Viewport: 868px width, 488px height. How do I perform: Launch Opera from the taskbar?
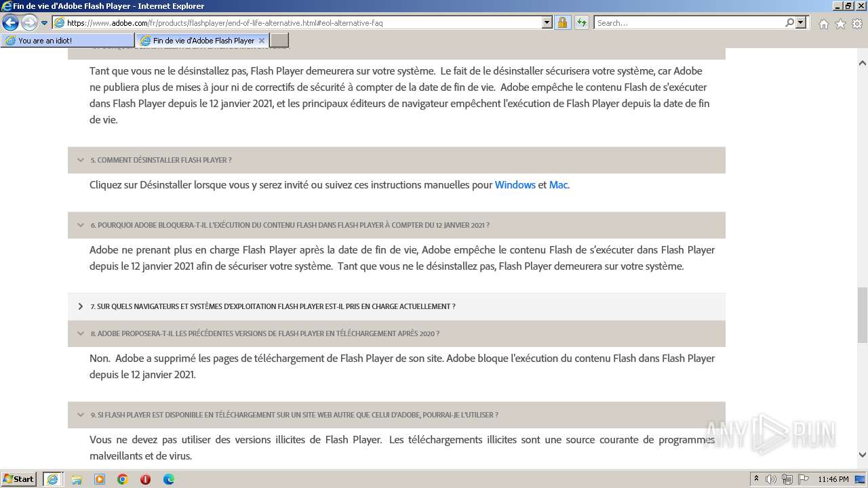pyautogui.click(x=145, y=479)
